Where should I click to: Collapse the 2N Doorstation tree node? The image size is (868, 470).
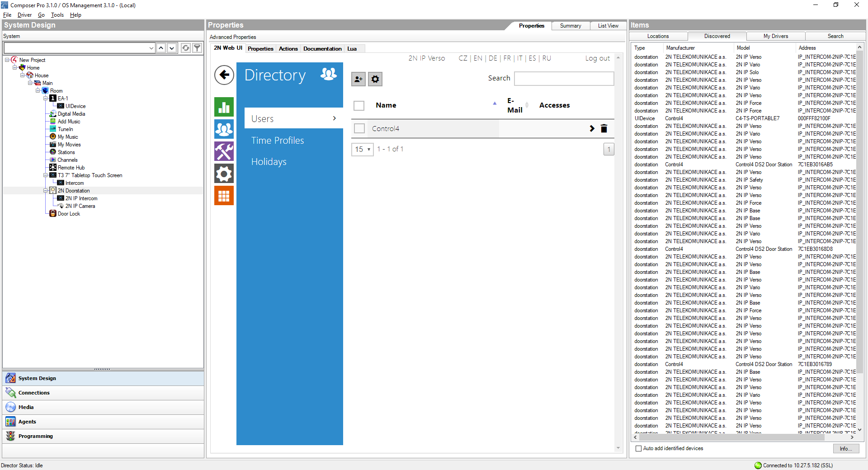(x=45, y=191)
